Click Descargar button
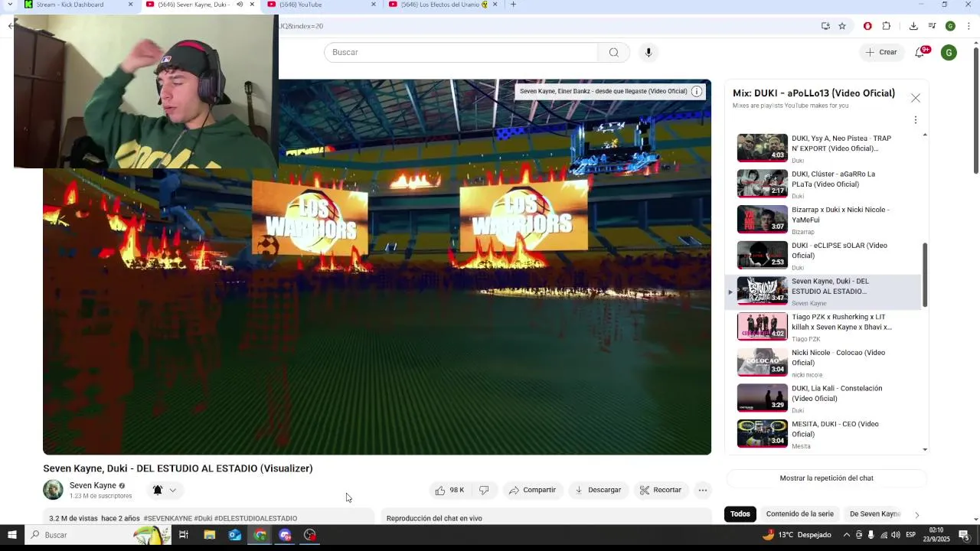 (x=598, y=490)
